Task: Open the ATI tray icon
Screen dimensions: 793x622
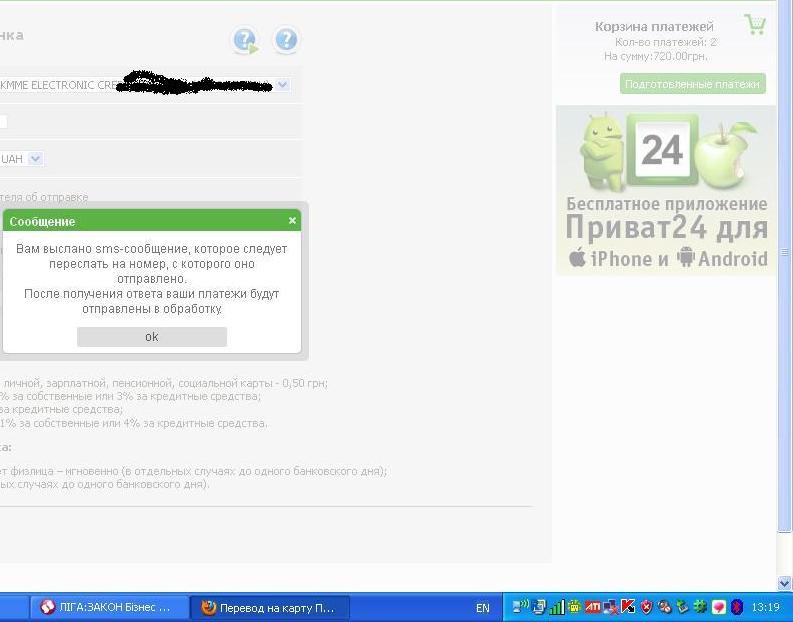Action: 593,607
